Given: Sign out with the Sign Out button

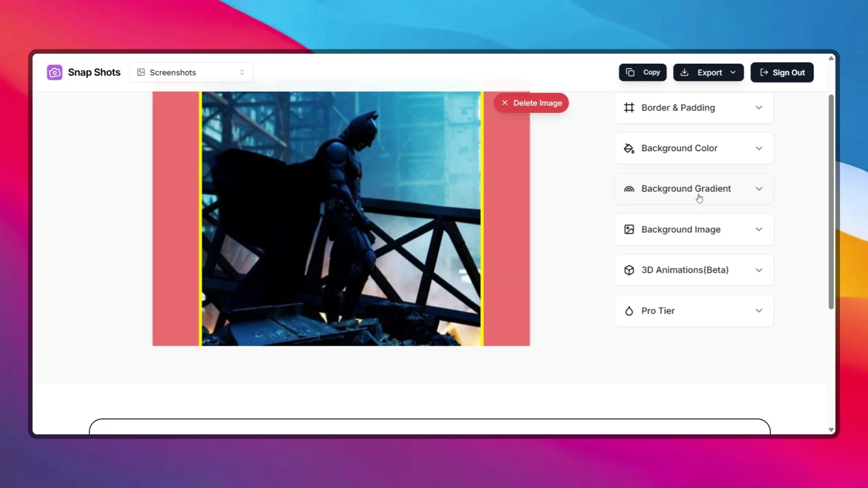Looking at the screenshot, I should coord(782,72).
